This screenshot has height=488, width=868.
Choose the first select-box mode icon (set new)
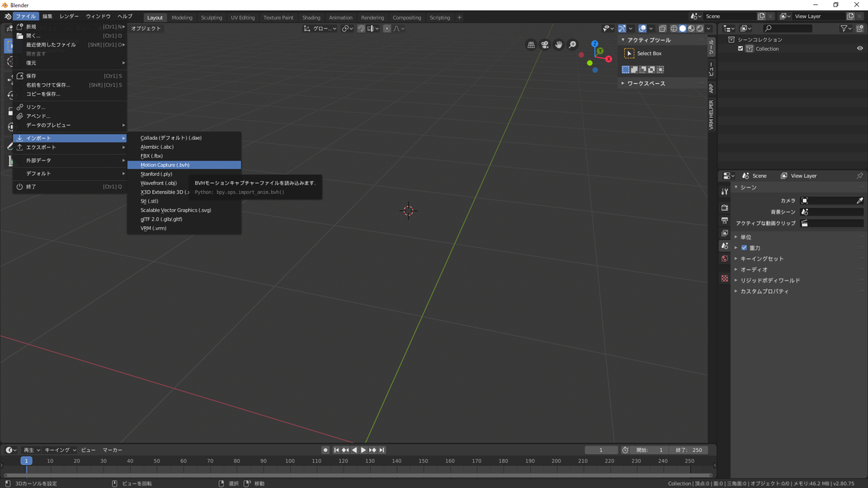pos(626,69)
